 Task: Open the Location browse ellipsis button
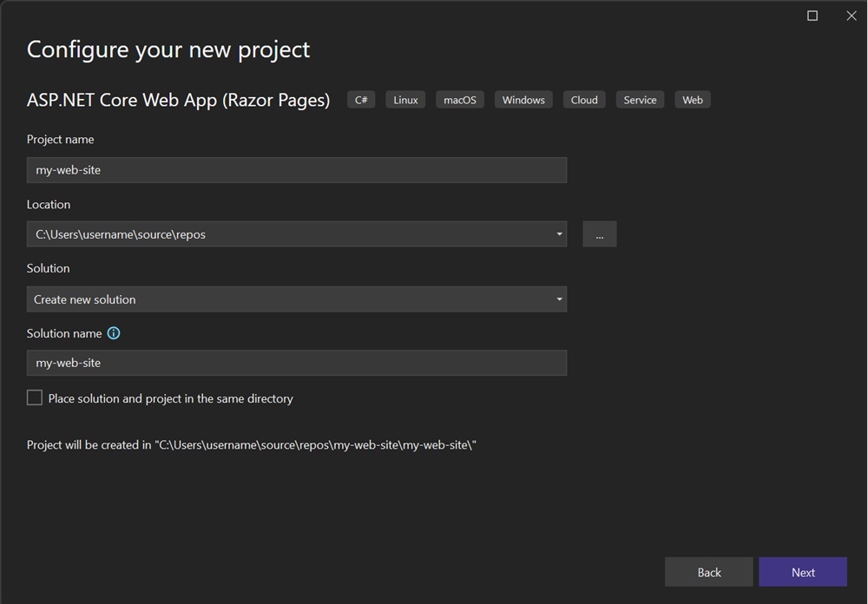[x=600, y=234]
